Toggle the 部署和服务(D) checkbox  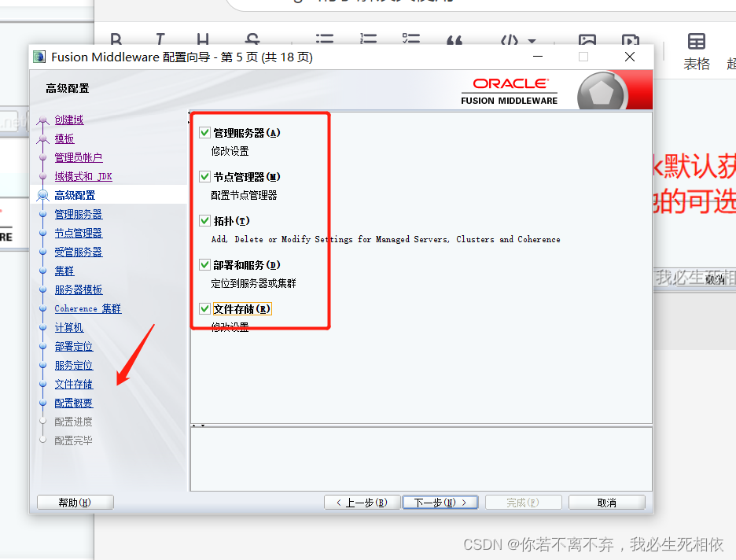204,265
